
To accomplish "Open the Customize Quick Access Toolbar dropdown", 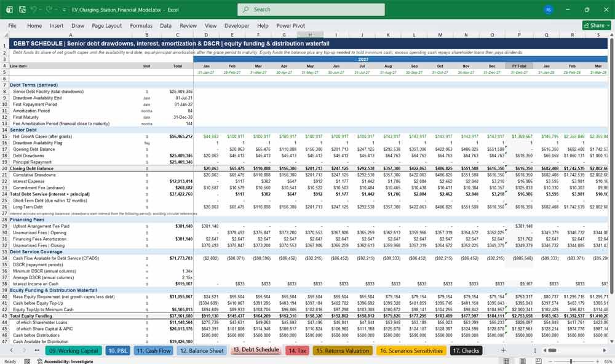I will click(x=64, y=10).
